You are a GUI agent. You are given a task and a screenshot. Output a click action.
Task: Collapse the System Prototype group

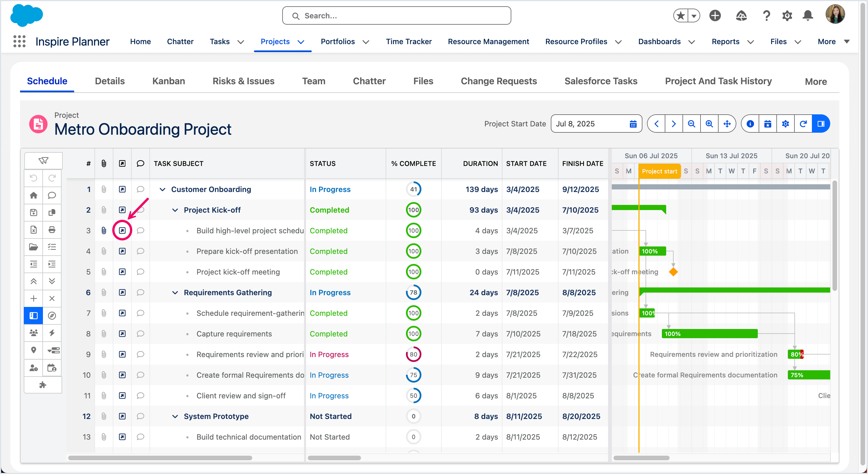tap(175, 416)
